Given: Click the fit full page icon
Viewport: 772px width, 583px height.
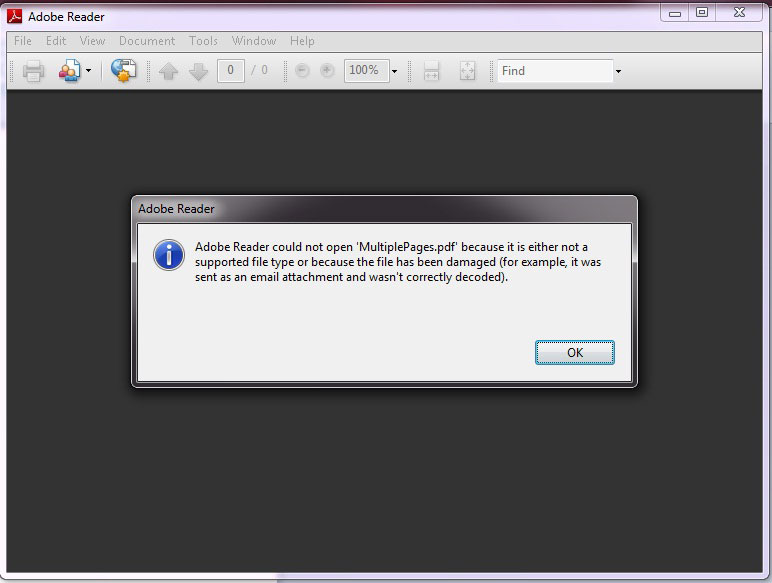Looking at the screenshot, I should click(467, 71).
